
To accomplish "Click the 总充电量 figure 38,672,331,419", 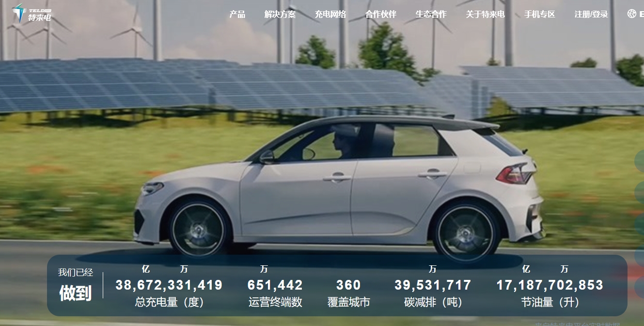I will [x=169, y=285].
